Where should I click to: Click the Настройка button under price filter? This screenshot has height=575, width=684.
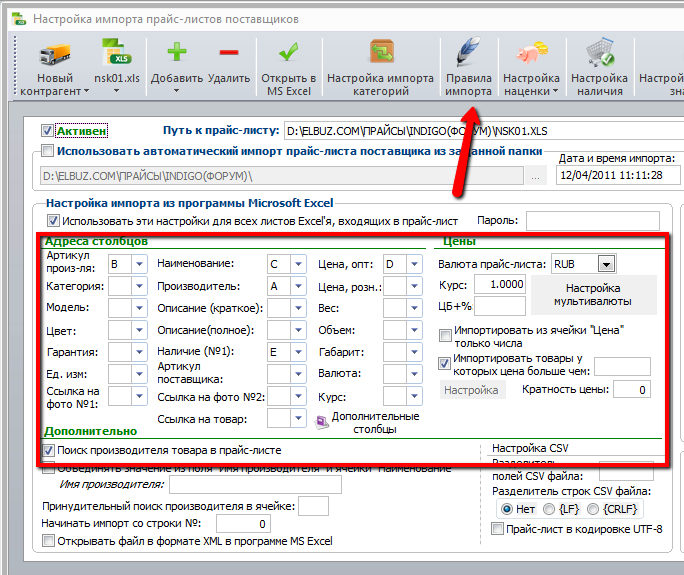pyautogui.click(x=472, y=390)
